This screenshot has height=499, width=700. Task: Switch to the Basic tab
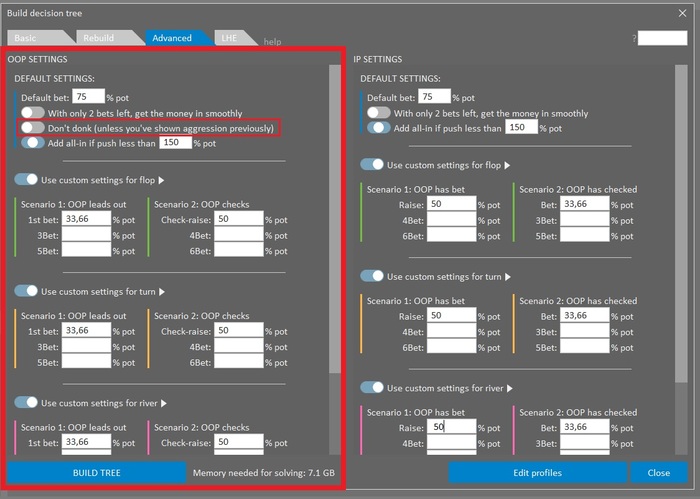point(38,38)
